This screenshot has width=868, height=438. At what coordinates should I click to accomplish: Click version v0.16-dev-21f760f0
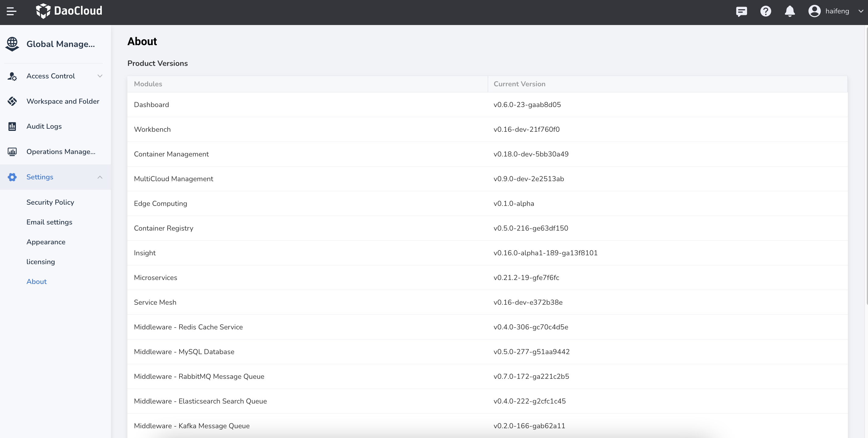coord(526,129)
